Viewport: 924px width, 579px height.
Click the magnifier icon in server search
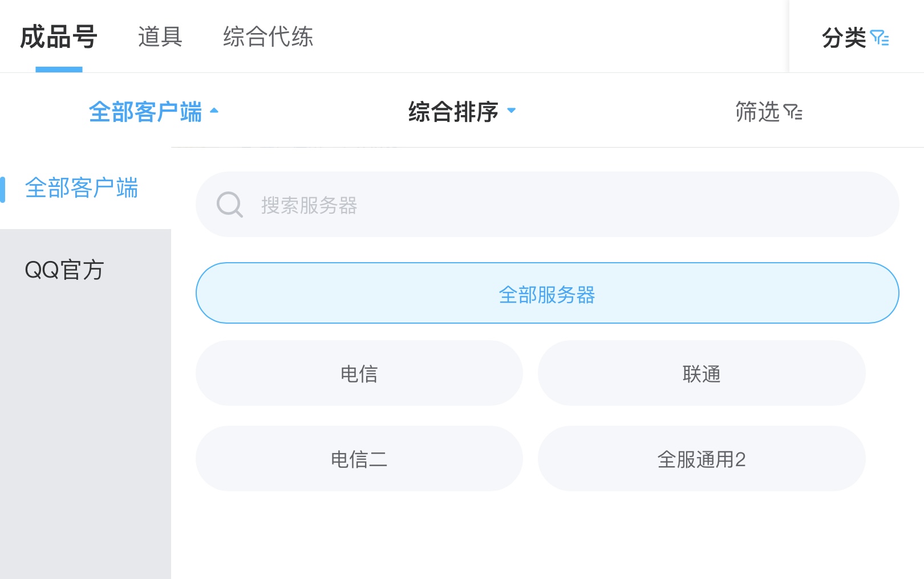230,205
